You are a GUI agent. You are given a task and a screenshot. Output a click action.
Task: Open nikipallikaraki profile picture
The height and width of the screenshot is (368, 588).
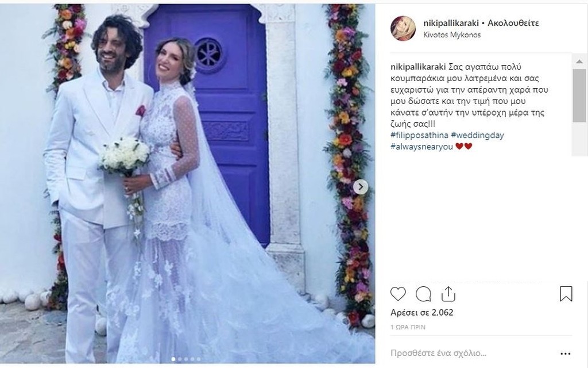click(x=403, y=28)
